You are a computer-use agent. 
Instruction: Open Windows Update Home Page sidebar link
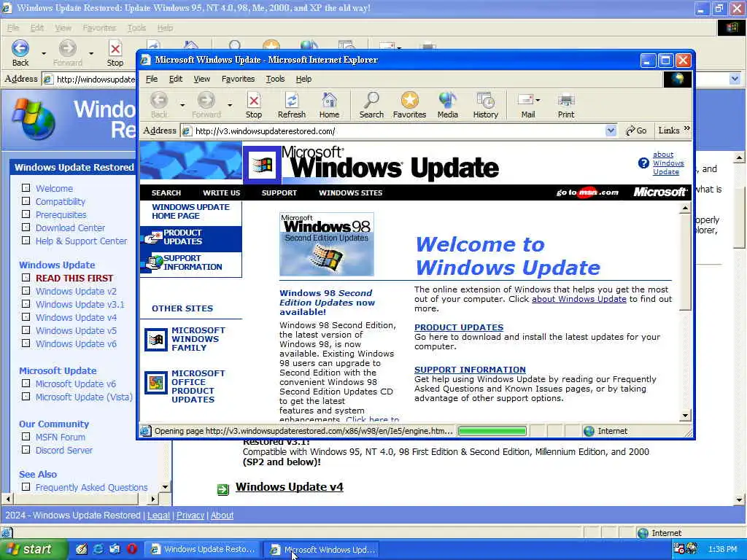[190, 211]
